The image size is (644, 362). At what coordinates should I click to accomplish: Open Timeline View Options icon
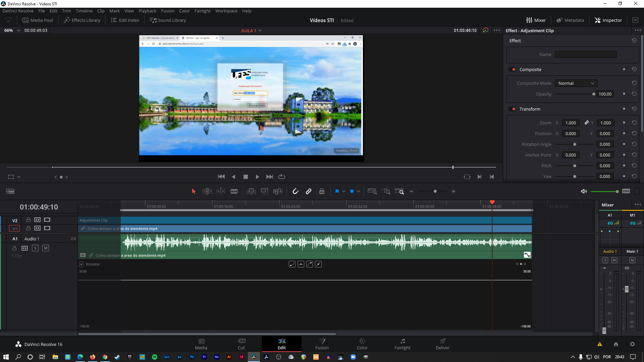coord(10,191)
